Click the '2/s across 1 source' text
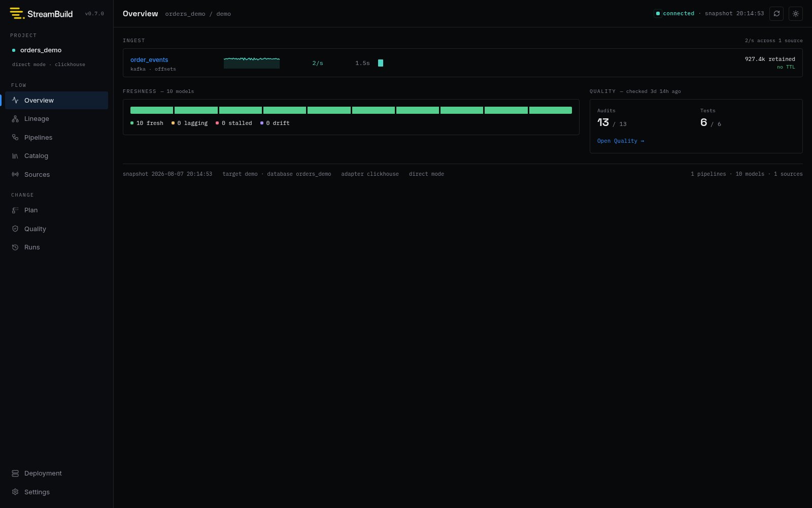This screenshot has width=812, height=508. click(x=774, y=41)
